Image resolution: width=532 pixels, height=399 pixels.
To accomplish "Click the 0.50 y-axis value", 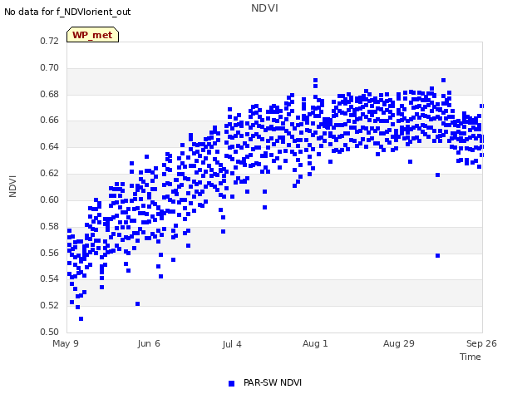I will coord(49,332).
